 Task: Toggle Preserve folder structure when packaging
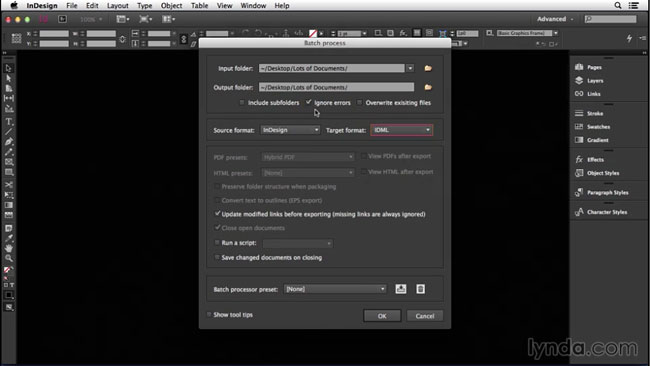217,187
